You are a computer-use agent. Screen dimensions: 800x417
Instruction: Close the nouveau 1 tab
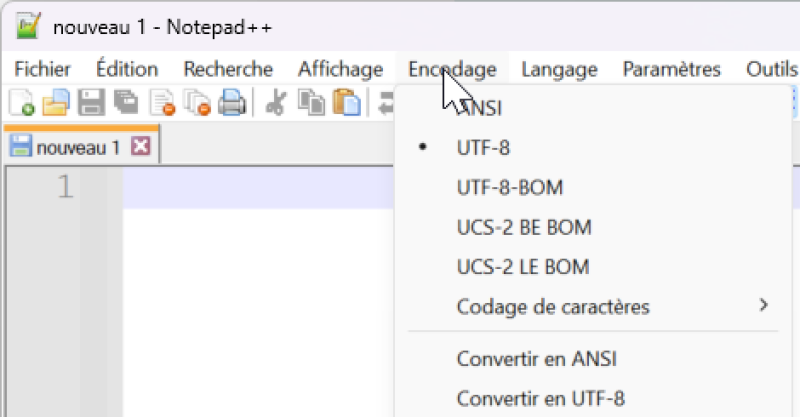pyautogui.click(x=140, y=146)
